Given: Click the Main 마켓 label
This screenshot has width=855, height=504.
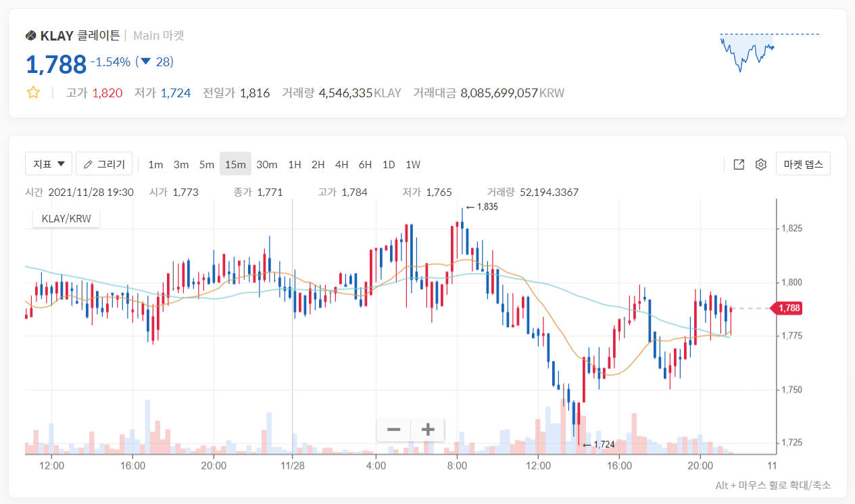Looking at the screenshot, I should pyautogui.click(x=158, y=36).
